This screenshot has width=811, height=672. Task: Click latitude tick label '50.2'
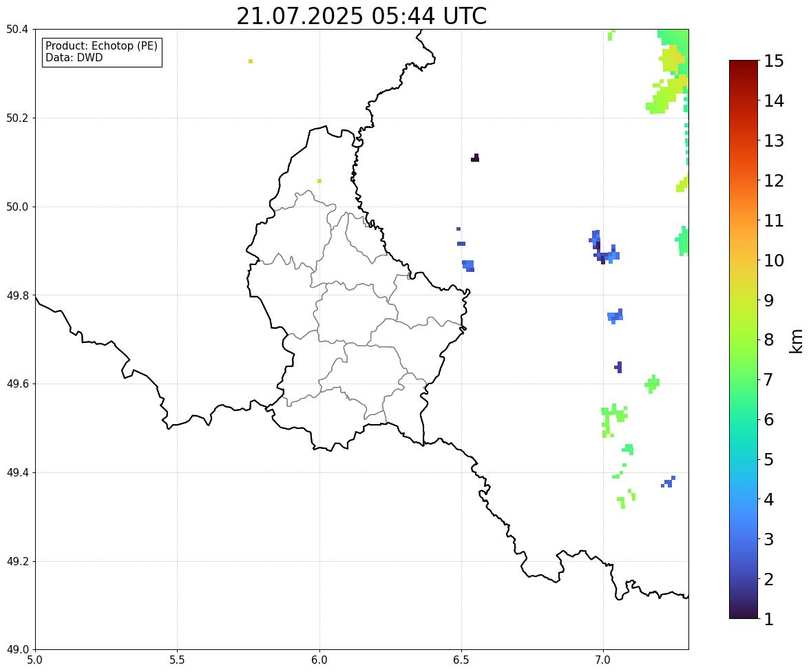(x=17, y=118)
